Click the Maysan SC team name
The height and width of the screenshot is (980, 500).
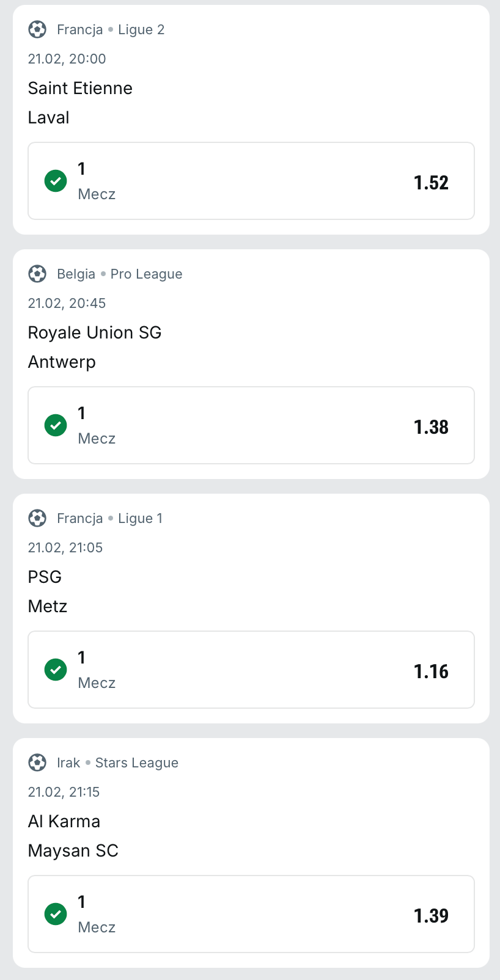point(73,851)
